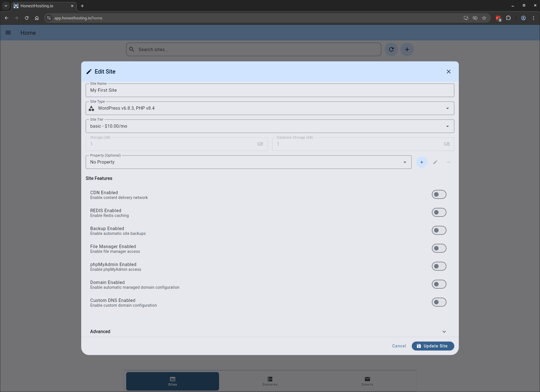This screenshot has height=392, width=540.
Task: Enable the CDN toggle
Action: (439, 194)
